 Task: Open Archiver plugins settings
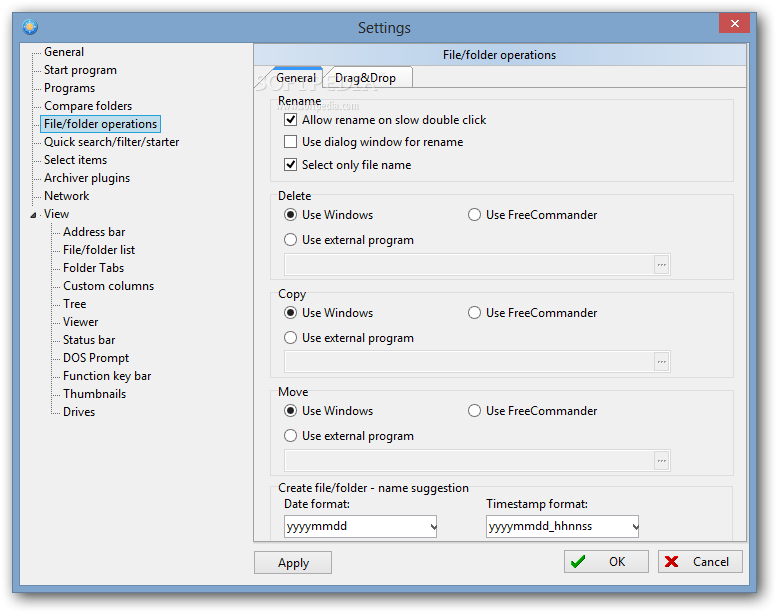click(x=87, y=178)
